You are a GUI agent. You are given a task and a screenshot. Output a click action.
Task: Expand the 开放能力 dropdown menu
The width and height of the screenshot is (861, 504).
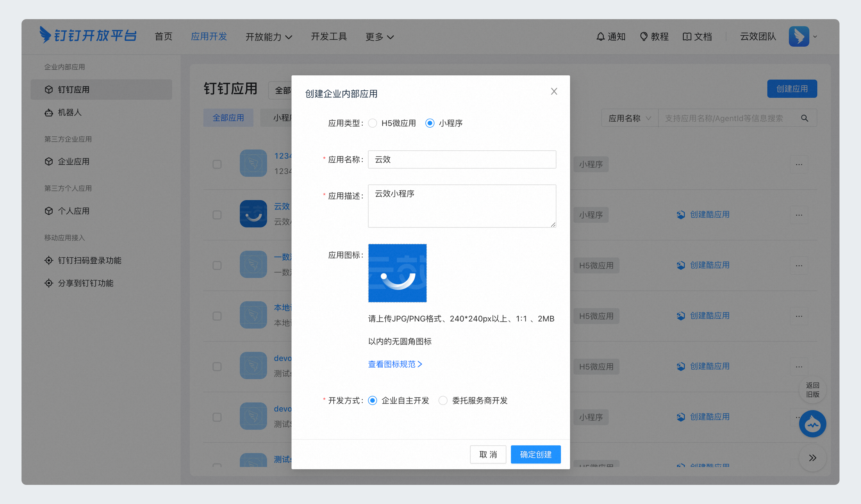tap(269, 36)
